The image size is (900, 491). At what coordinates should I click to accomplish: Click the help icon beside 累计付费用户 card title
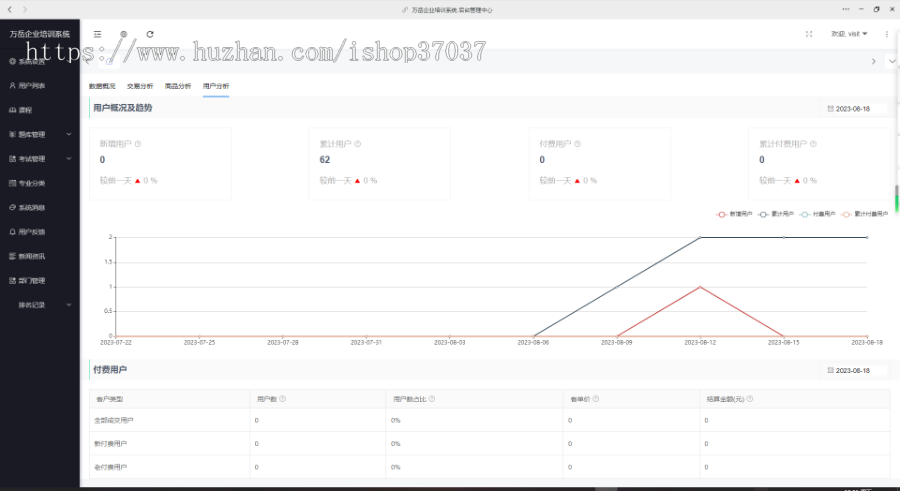813,144
